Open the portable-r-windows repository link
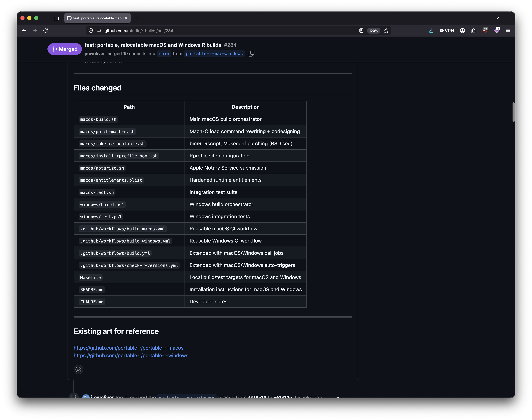This screenshot has width=532, height=420. coord(131,356)
